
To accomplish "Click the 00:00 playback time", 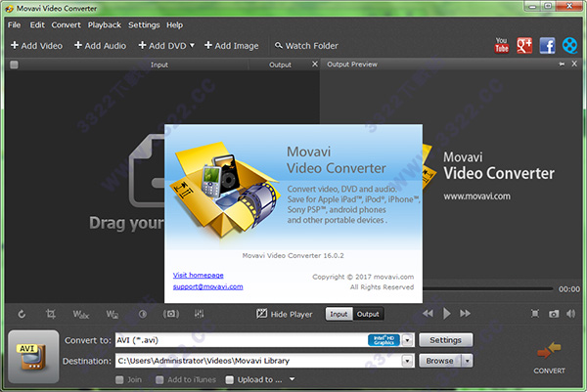I will tap(569, 289).
